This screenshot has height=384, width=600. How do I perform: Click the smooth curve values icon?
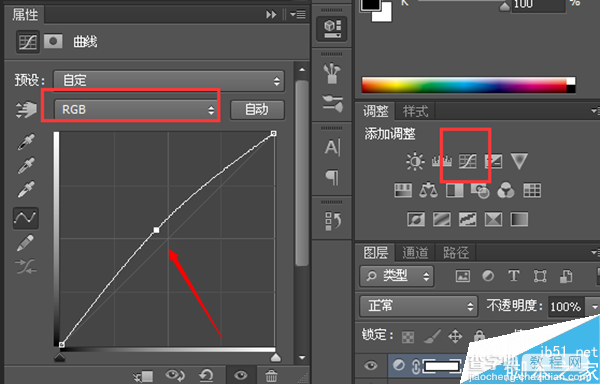coord(26,267)
